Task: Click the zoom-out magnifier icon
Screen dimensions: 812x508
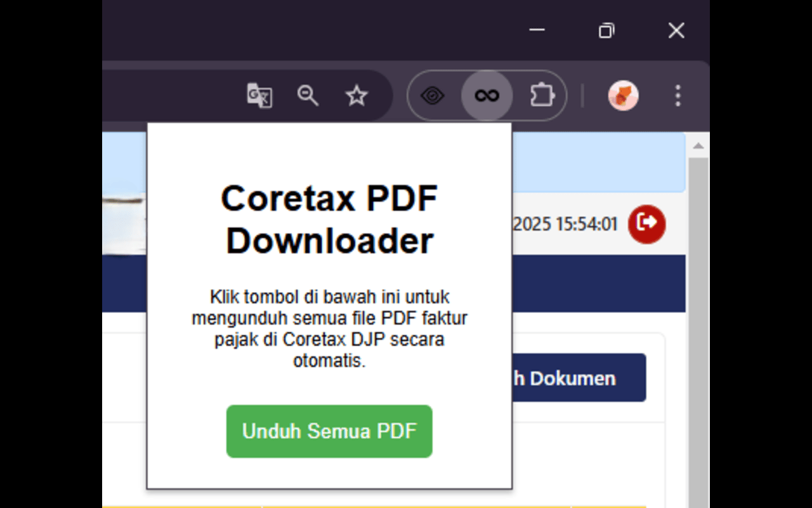Action: [308, 97]
